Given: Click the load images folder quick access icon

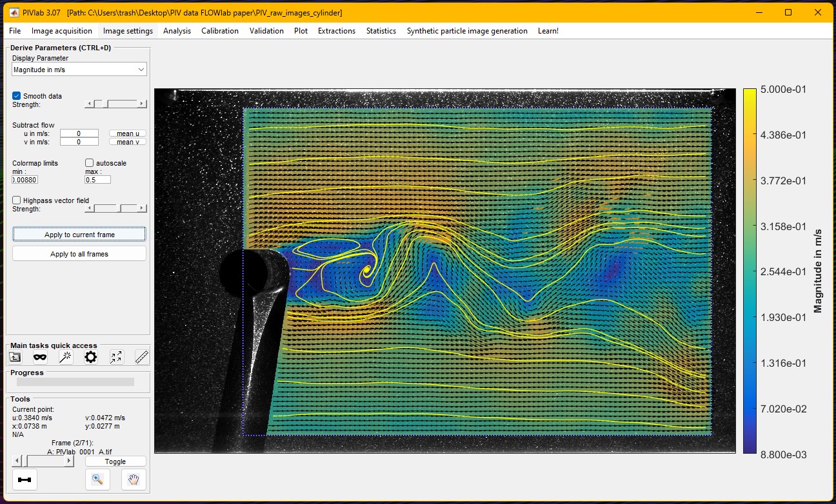Looking at the screenshot, I should (x=15, y=357).
